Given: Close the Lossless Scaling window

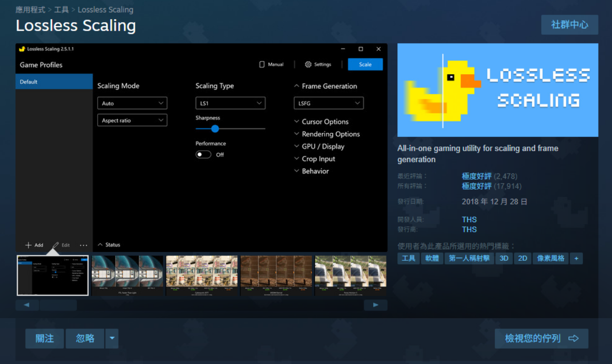Looking at the screenshot, I should pos(379,49).
